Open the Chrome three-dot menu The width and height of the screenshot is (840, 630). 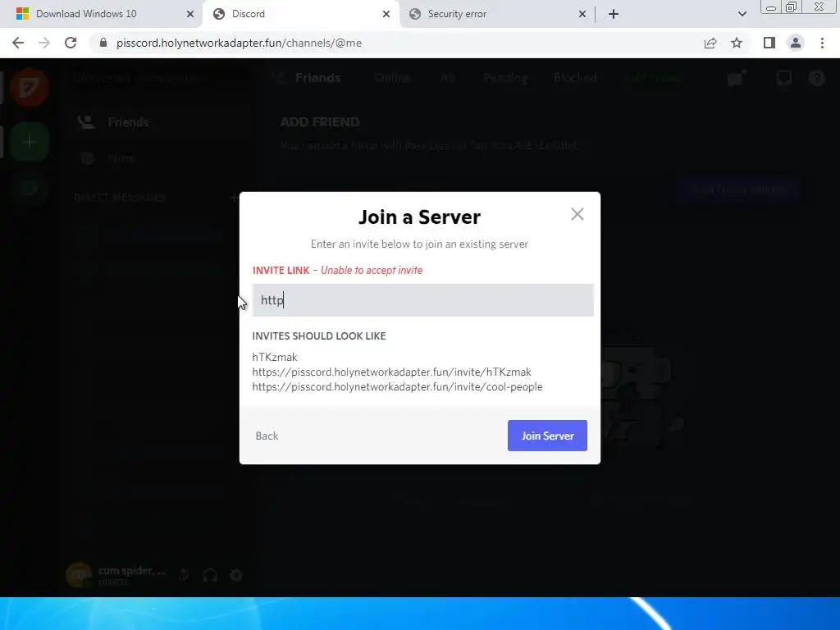point(822,43)
